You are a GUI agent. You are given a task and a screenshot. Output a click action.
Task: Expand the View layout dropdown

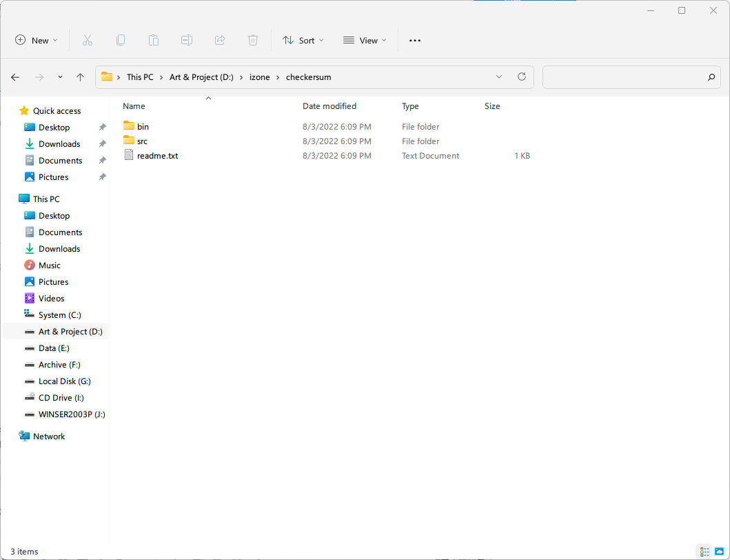click(x=365, y=41)
